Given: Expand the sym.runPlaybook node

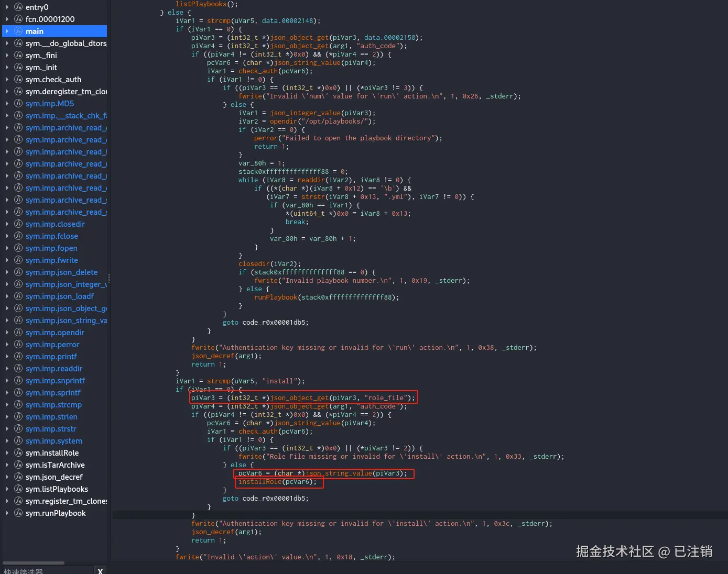Looking at the screenshot, I should (x=7, y=513).
